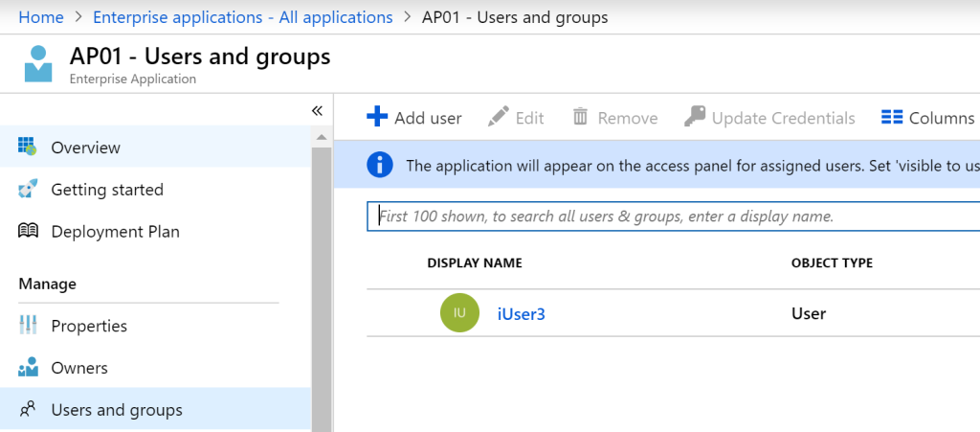Click the Overview grid icon
The width and height of the screenshot is (980, 432).
click(x=28, y=147)
